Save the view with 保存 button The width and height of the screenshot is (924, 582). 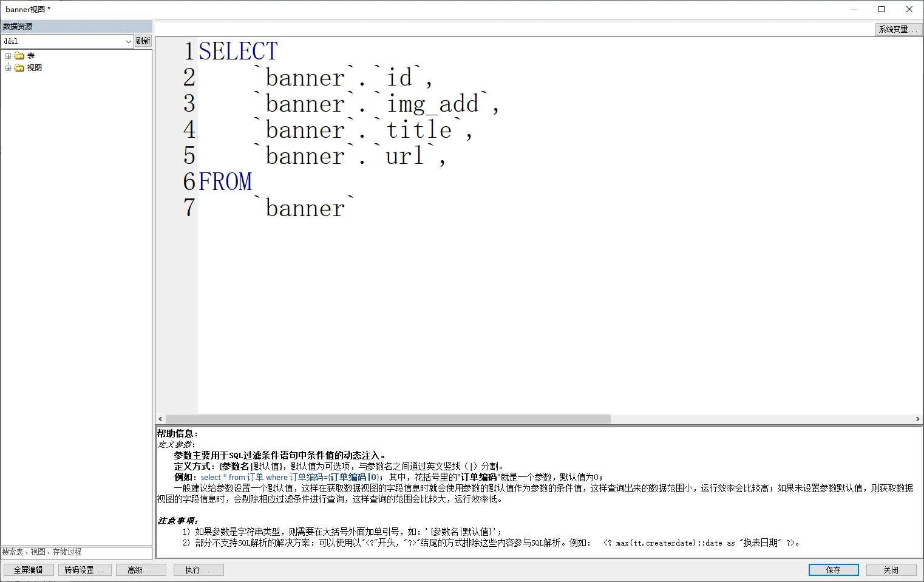tap(833, 570)
